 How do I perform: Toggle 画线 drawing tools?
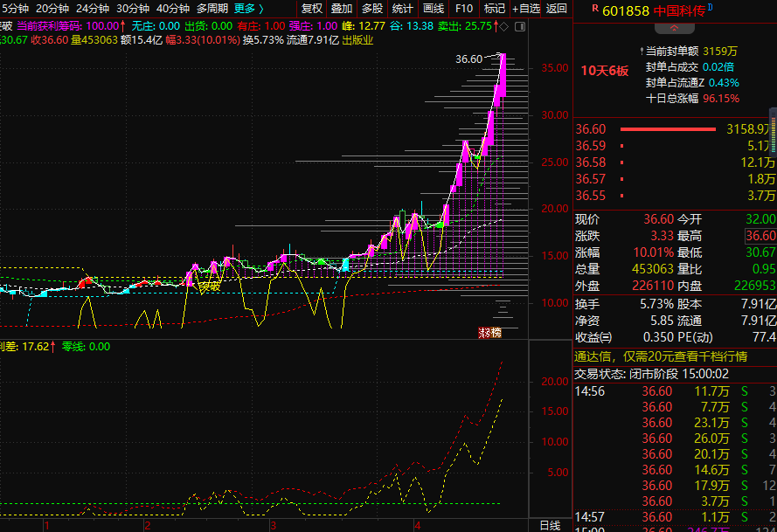click(433, 9)
